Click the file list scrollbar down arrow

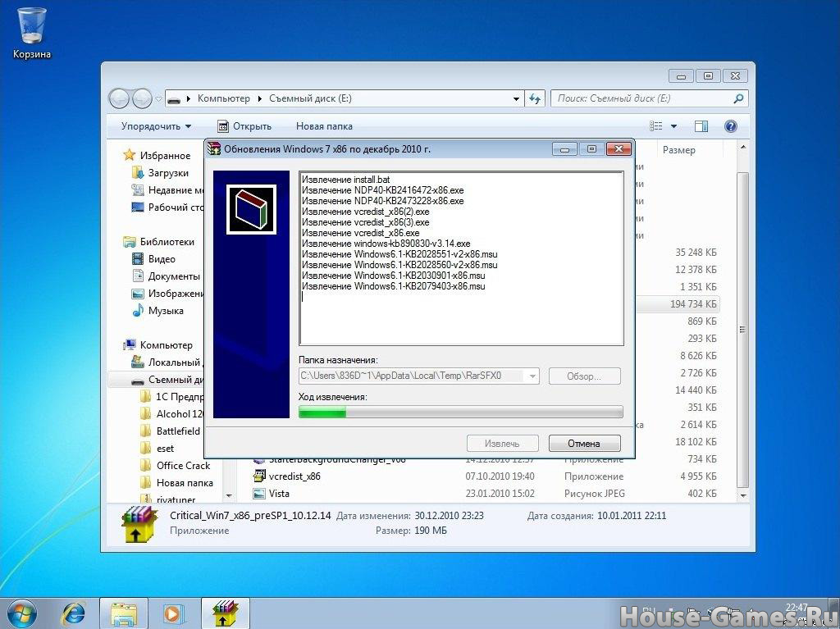tap(742, 495)
